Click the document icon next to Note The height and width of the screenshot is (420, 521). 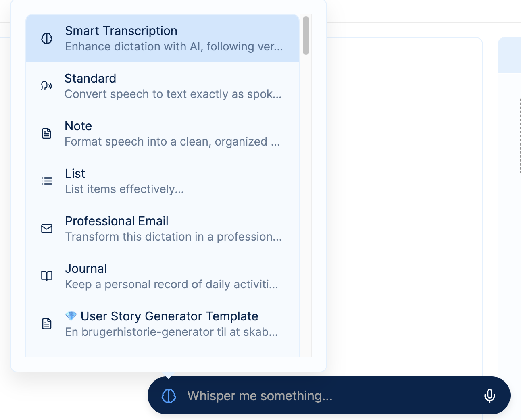(x=47, y=133)
